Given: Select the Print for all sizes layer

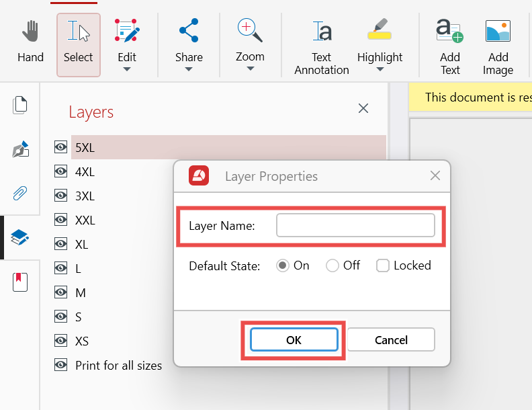Looking at the screenshot, I should pyautogui.click(x=118, y=366).
